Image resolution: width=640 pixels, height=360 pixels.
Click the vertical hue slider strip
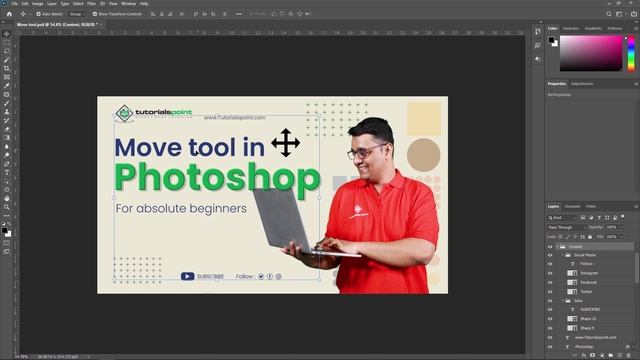pos(631,53)
